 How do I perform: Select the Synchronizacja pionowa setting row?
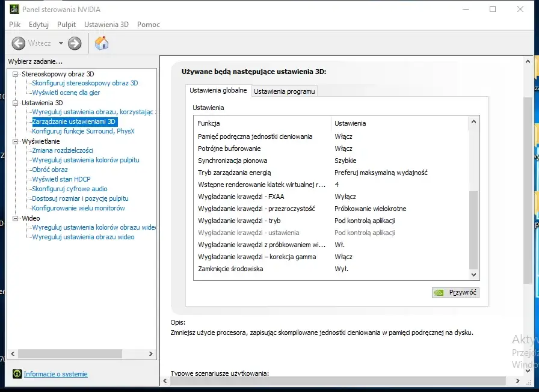coord(331,161)
